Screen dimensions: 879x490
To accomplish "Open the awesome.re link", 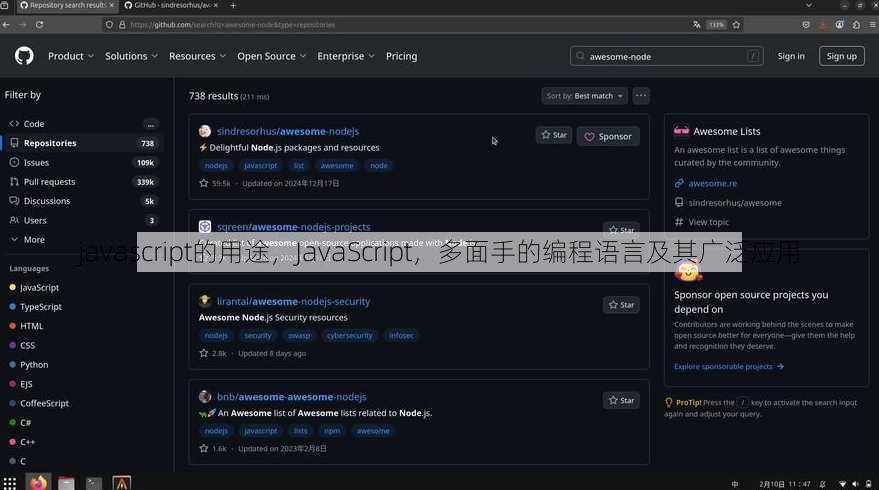I will (x=713, y=183).
